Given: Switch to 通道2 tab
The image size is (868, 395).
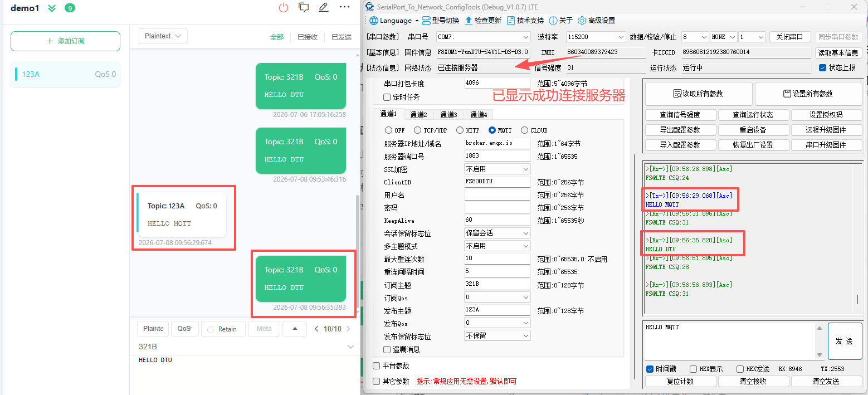Looking at the screenshot, I should (x=418, y=115).
